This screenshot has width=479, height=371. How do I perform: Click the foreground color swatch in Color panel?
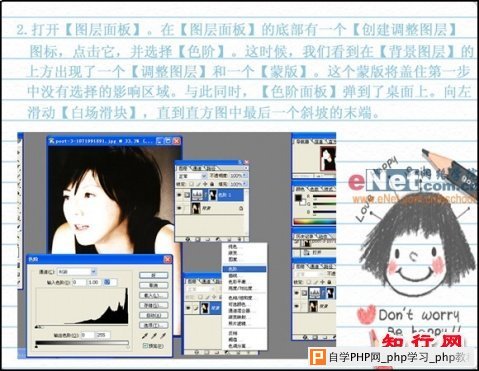tap(298, 198)
